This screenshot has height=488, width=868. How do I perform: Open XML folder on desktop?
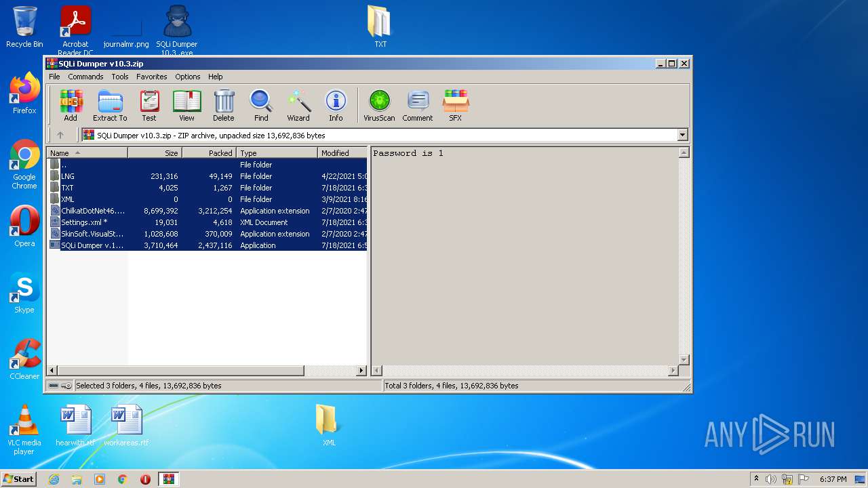pos(329,426)
